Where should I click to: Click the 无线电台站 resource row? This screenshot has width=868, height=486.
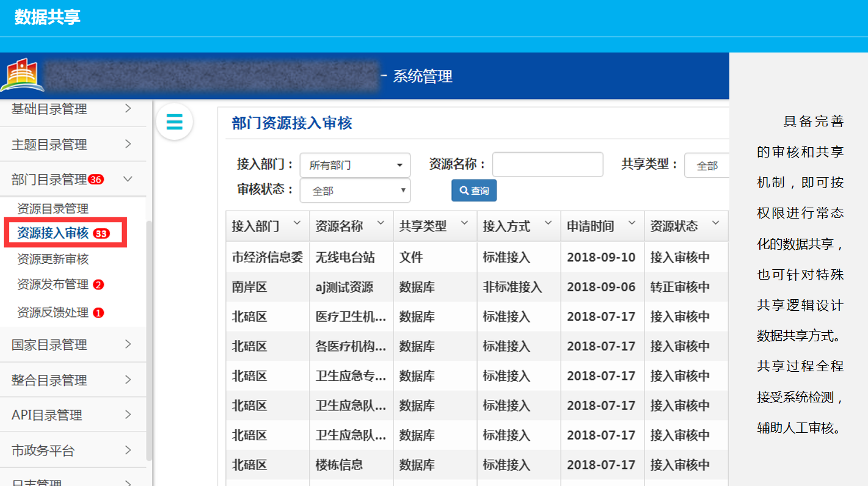[x=345, y=258]
